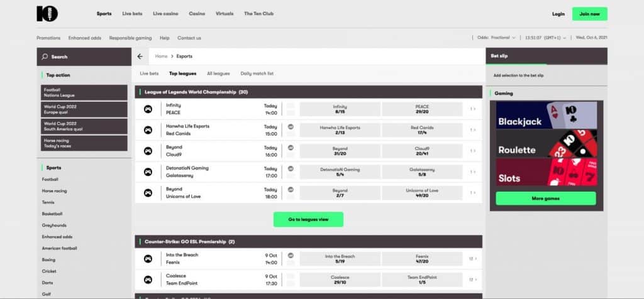The image size is (644, 299).
Task: Click the stats icon for Hanwha Life Esports match
Action: click(x=291, y=126)
